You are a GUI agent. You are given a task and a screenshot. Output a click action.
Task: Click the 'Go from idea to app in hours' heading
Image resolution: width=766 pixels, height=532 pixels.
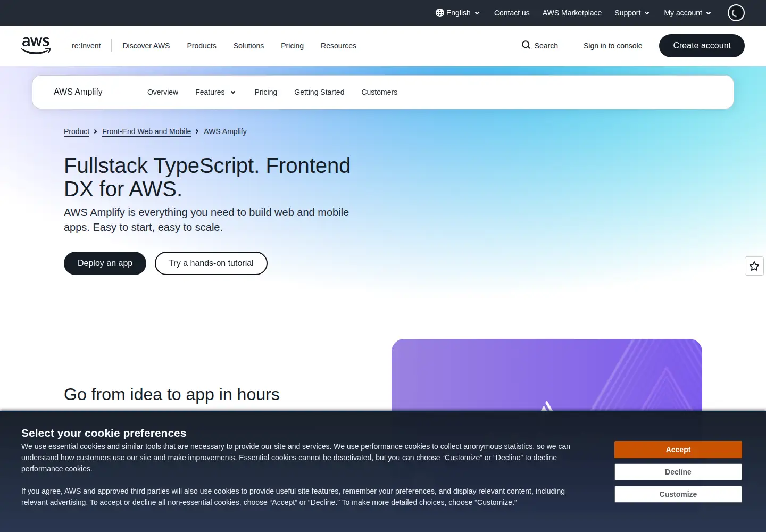(172, 394)
